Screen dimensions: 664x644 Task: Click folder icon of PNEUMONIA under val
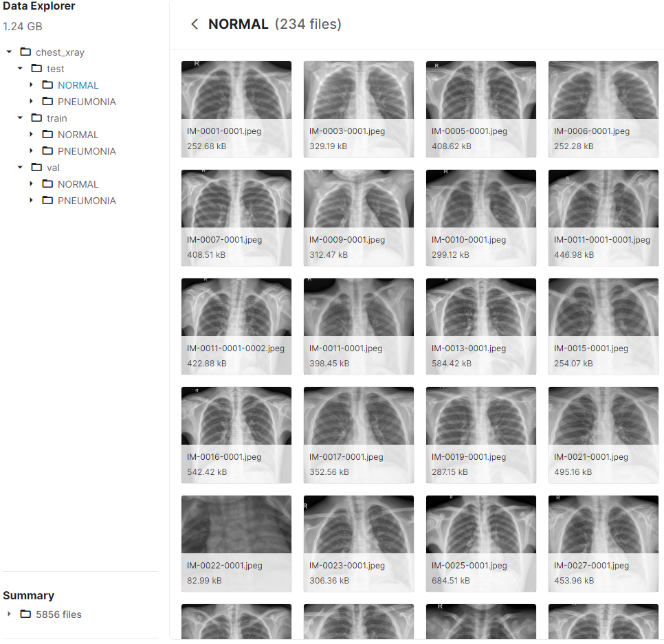tap(48, 200)
